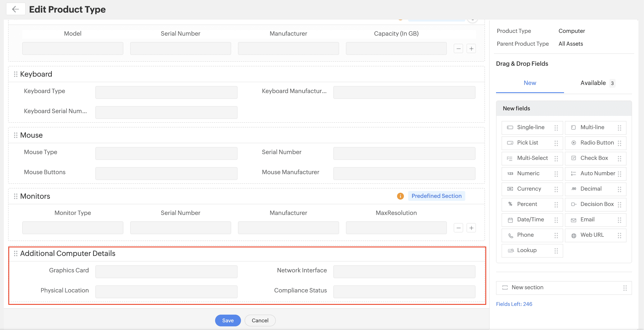Screen dimensions: 644x330
Task: Remove row in hard disk section
Action: (458, 49)
